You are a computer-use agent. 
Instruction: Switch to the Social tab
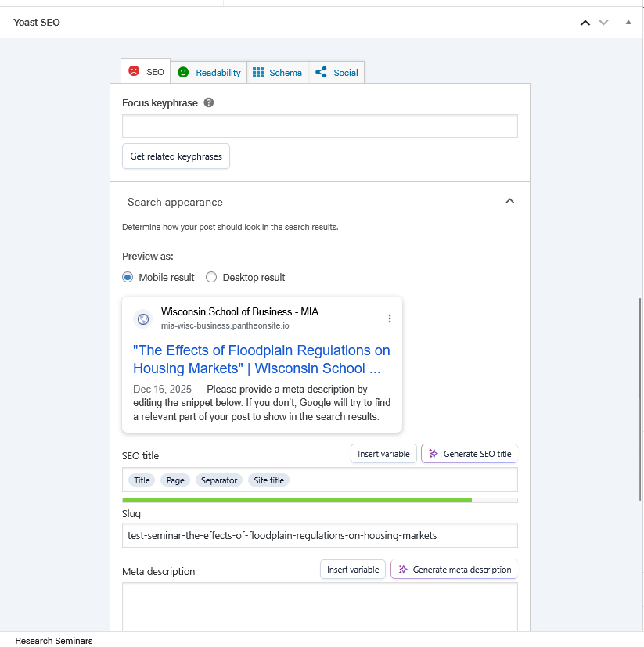(336, 73)
